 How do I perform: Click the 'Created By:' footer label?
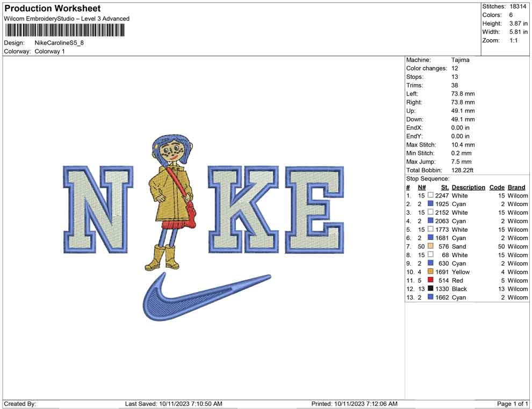(20, 403)
